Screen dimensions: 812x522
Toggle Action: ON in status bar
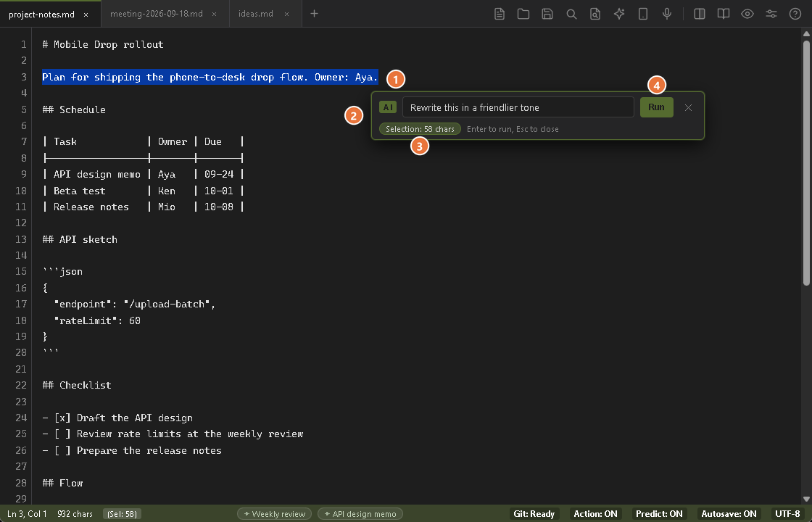(x=595, y=514)
